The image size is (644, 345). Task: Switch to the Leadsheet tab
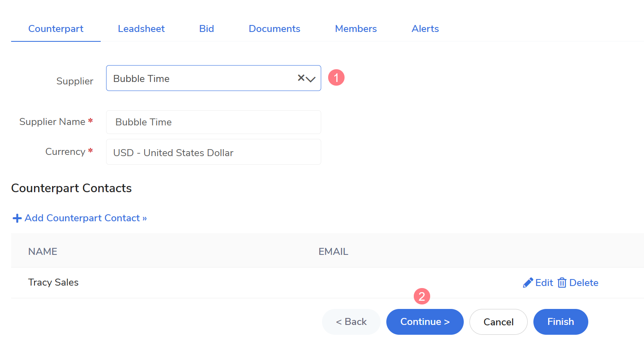(141, 29)
